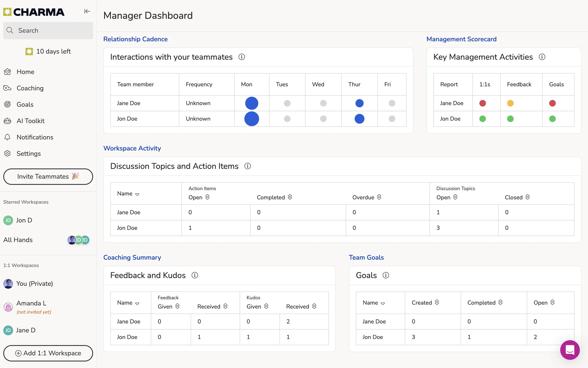588x368 pixels.
Task: Click the Invite Teammates button
Action: click(48, 177)
